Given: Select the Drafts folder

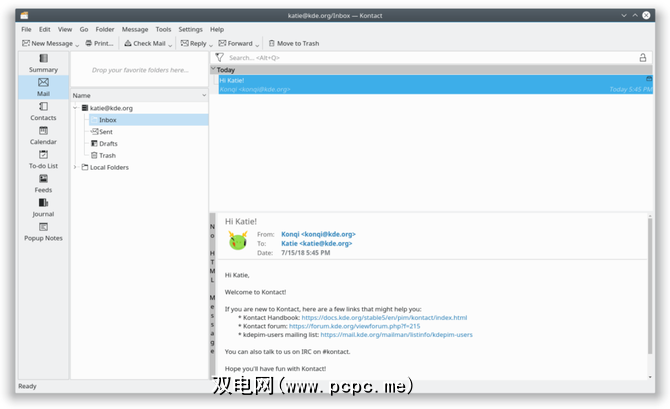Looking at the screenshot, I should (x=104, y=144).
